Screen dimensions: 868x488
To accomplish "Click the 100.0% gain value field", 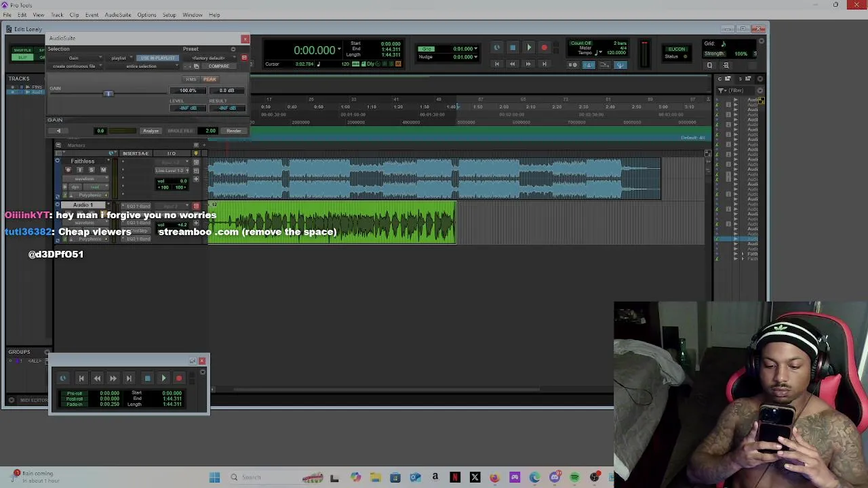I will coord(188,91).
